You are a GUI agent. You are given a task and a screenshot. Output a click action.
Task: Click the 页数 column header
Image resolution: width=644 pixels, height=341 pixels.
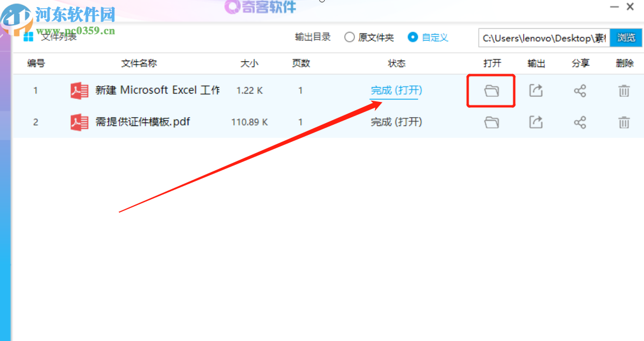click(x=301, y=63)
